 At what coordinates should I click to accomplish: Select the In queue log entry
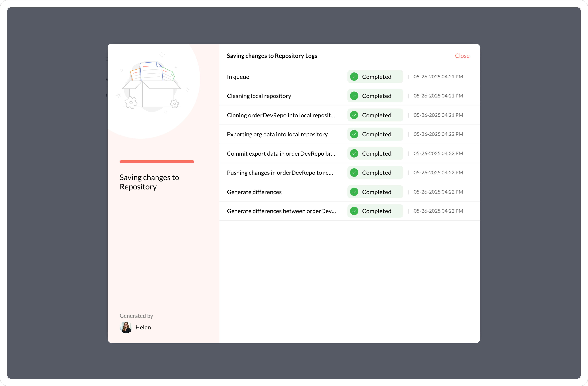238,77
